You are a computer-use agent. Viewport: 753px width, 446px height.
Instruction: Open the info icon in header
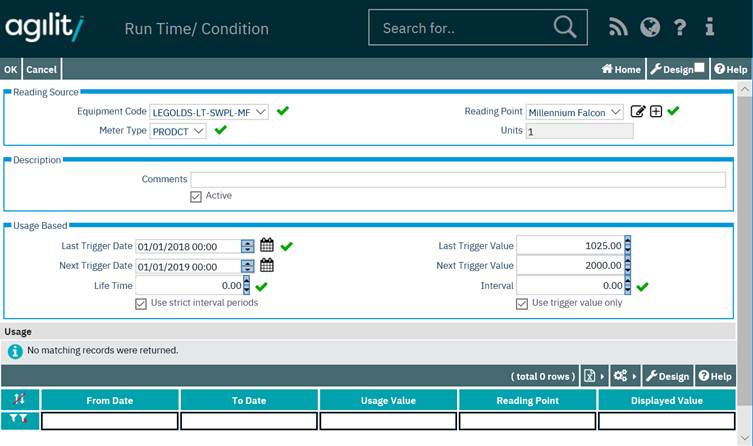point(710,28)
